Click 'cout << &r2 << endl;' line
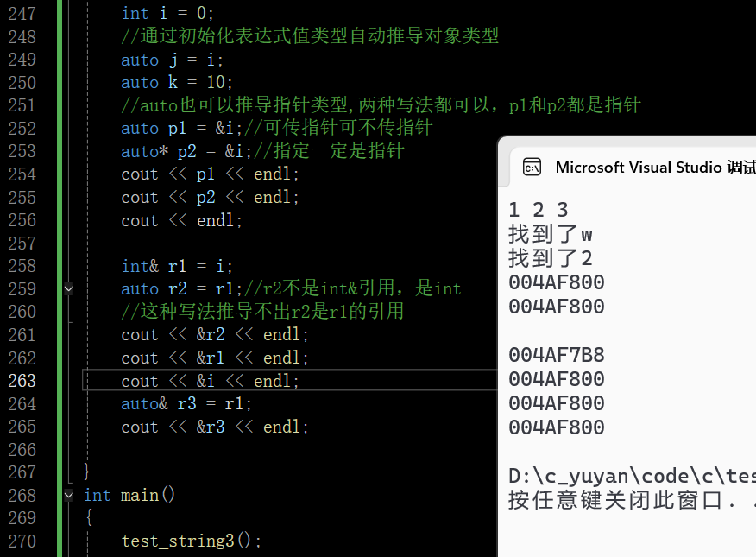Viewport: 756px width, 557px height. pyautogui.click(x=215, y=334)
